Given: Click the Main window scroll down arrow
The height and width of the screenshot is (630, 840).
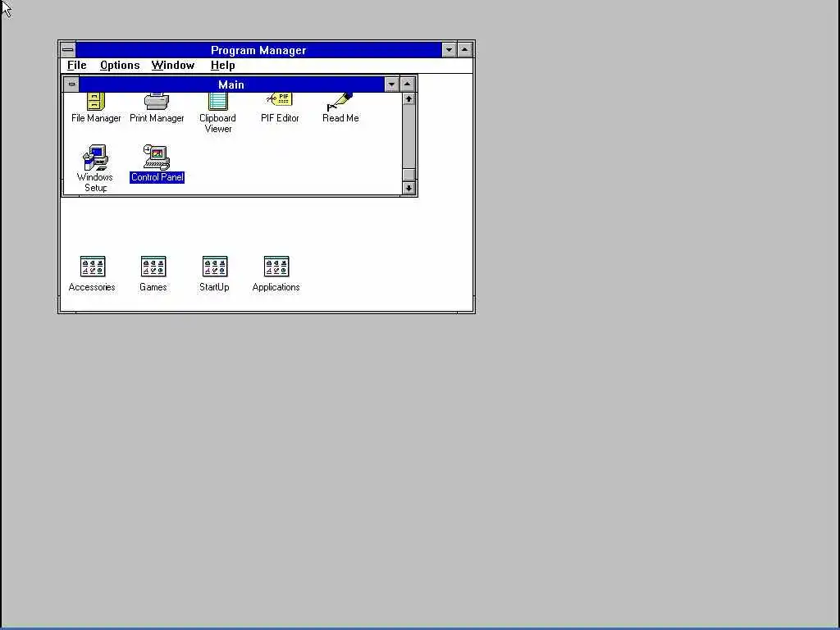Looking at the screenshot, I should (409, 188).
